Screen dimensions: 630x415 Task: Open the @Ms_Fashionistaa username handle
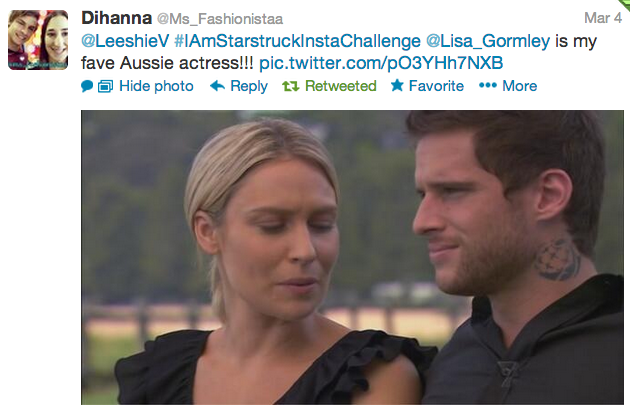coord(220,19)
